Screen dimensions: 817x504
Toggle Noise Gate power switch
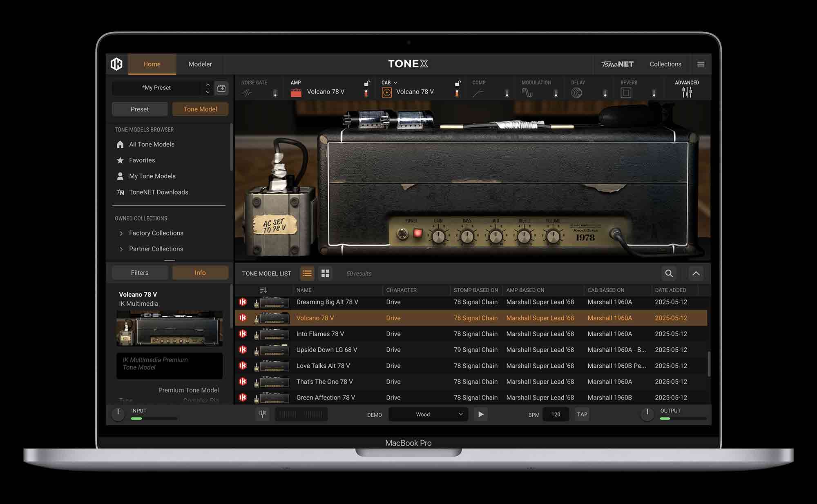pos(275,93)
